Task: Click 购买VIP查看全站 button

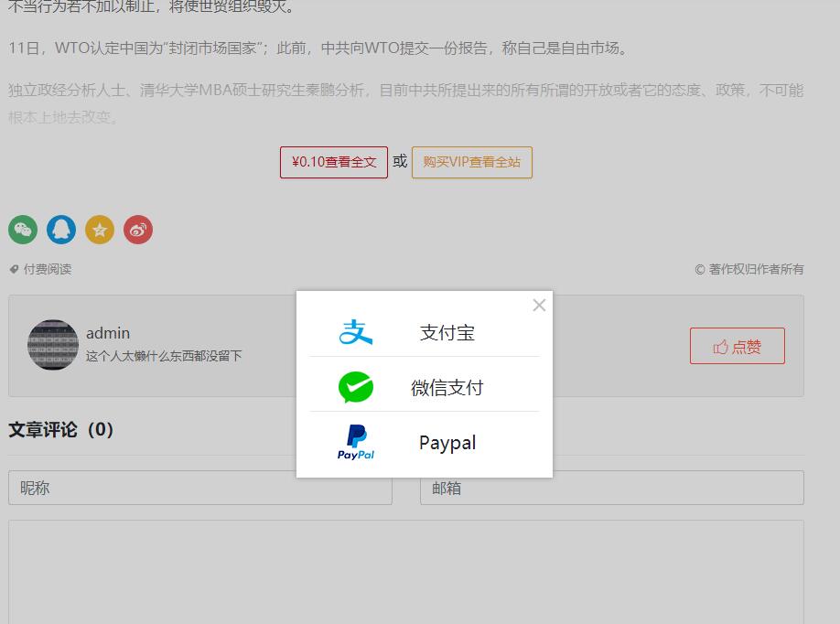Action: pos(472,162)
